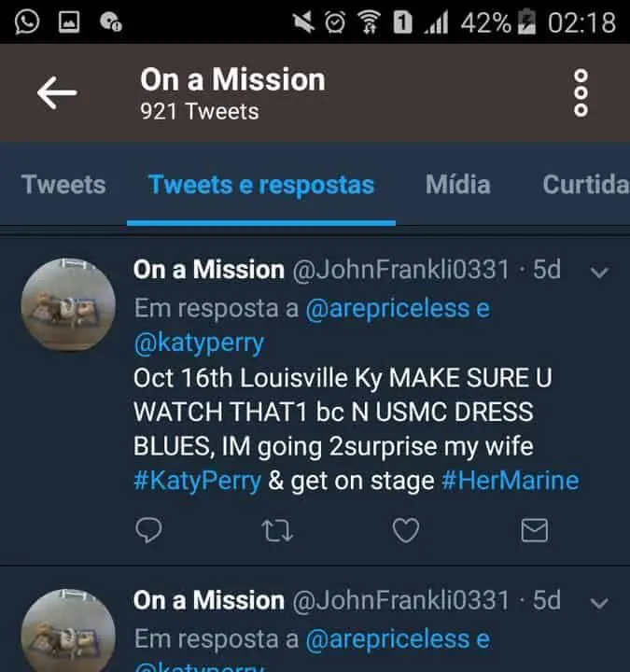Tap the back arrow icon
The image size is (630, 672).
pyautogui.click(x=56, y=92)
